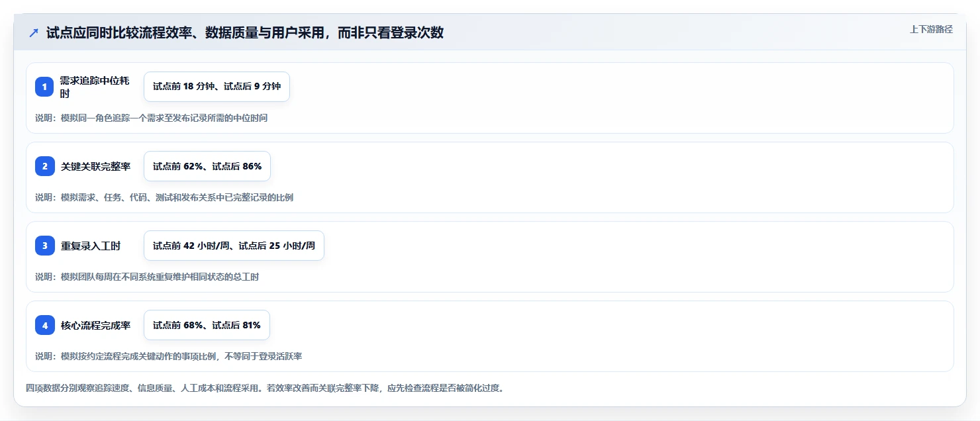The width and height of the screenshot is (980, 421).
Task: Open the 上下游路径 link
Action: (931, 29)
